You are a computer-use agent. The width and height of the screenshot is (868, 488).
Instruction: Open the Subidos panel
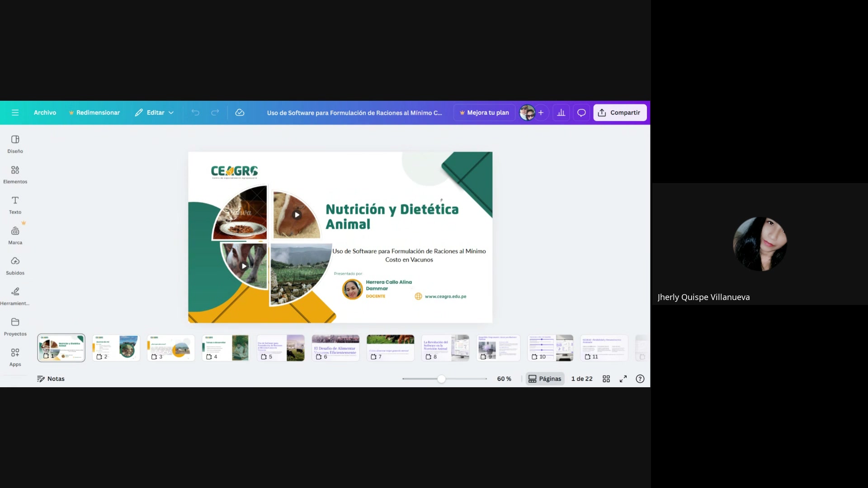tap(15, 265)
